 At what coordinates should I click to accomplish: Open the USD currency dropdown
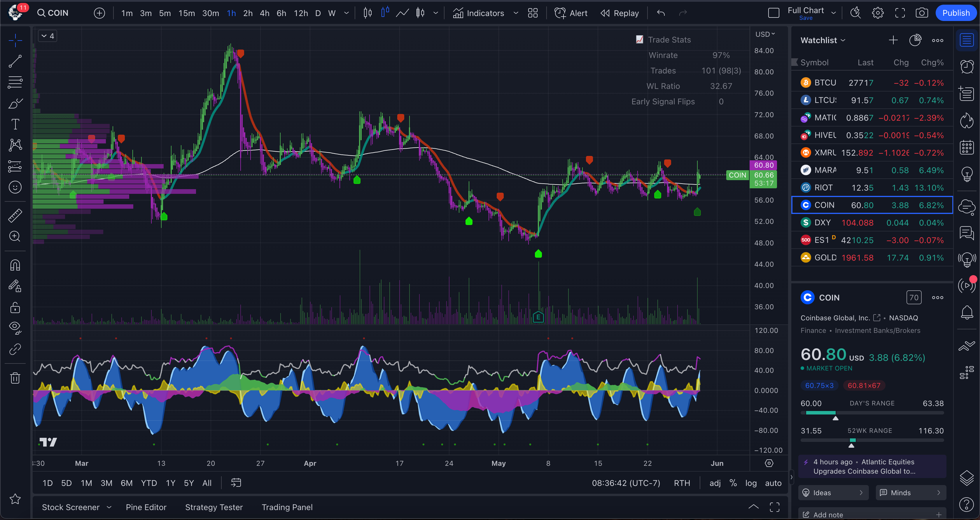point(765,34)
